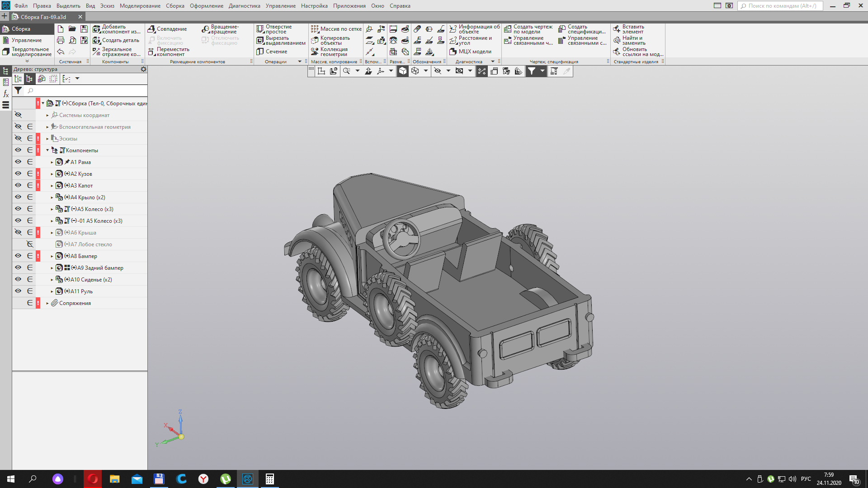
Task: Open File Explorer from the taskbar
Action: click(x=114, y=479)
